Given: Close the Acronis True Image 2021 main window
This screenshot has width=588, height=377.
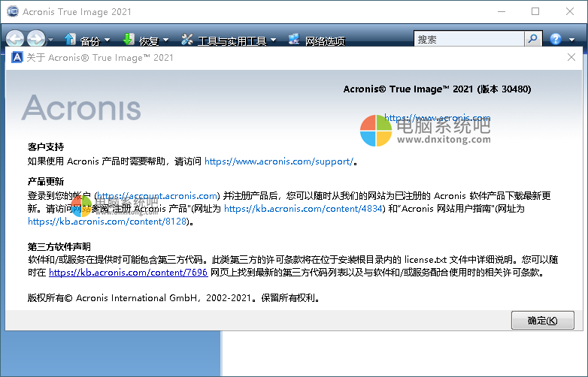Looking at the screenshot, I should (570, 11).
